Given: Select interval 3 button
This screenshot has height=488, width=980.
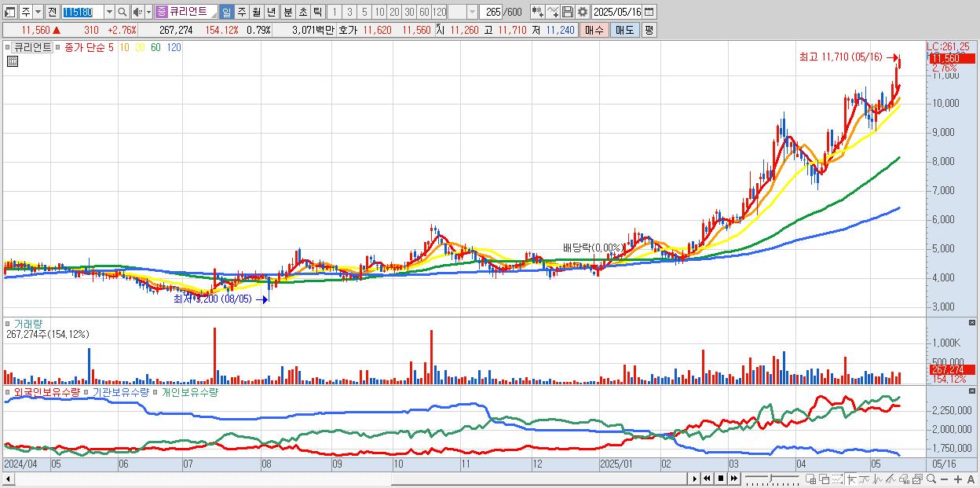Looking at the screenshot, I should (349, 12).
